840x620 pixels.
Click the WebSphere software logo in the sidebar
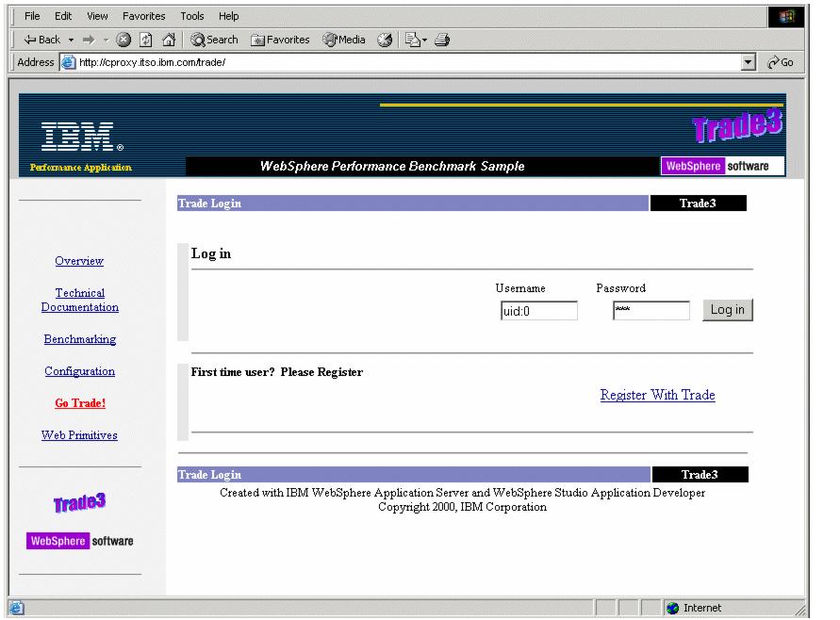point(80,541)
